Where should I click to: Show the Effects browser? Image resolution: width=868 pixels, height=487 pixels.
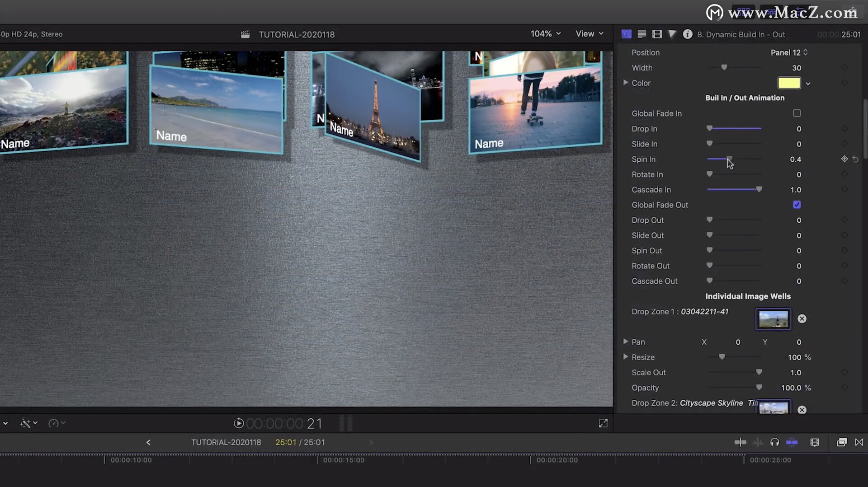(x=842, y=442)
